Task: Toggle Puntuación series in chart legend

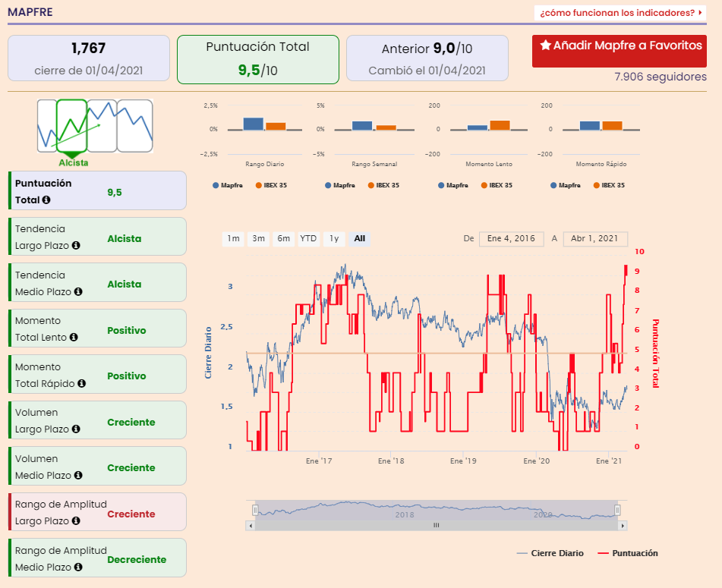Action: coord(628,553)
